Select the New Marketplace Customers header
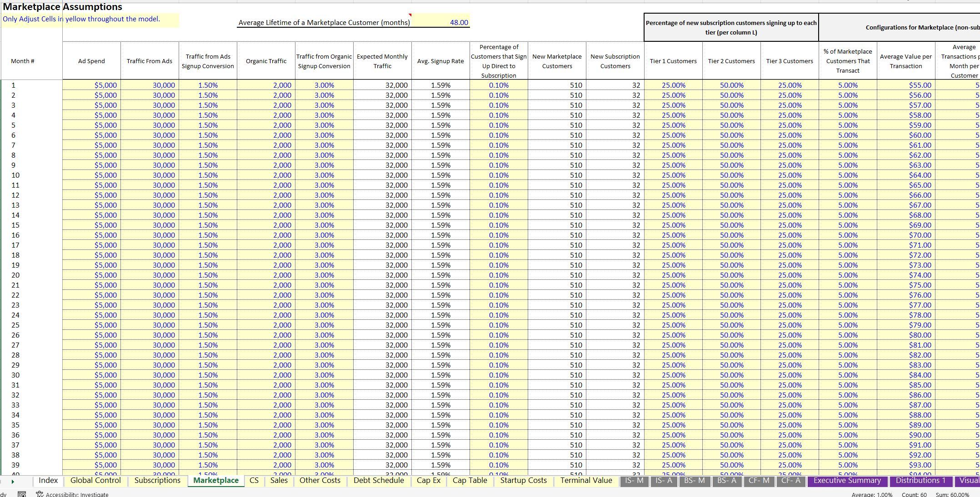 557,61
